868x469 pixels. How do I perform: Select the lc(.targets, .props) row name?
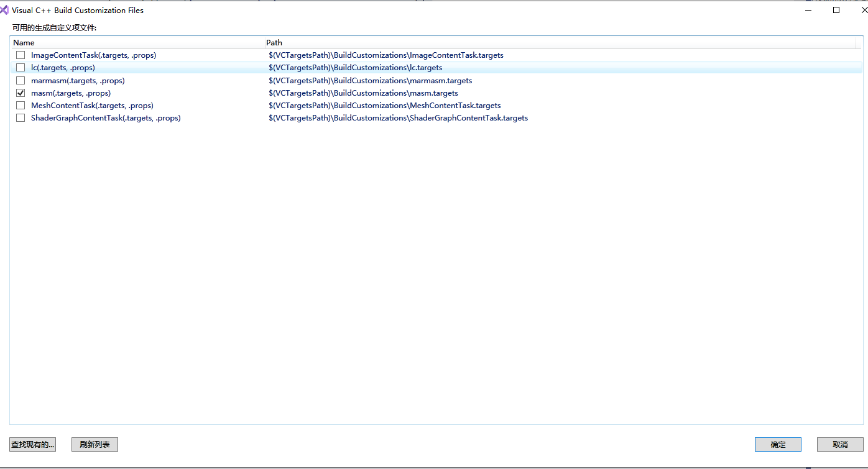pos(63,68)
